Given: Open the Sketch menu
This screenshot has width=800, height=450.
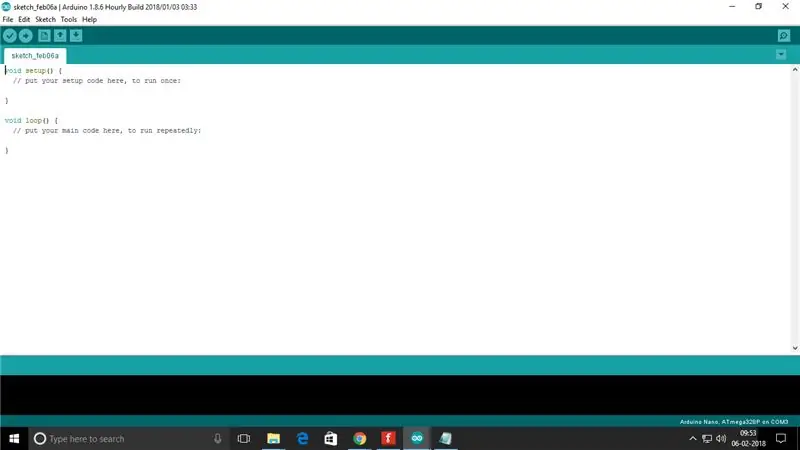Looking at the screenshot, I should coord(45,19).
